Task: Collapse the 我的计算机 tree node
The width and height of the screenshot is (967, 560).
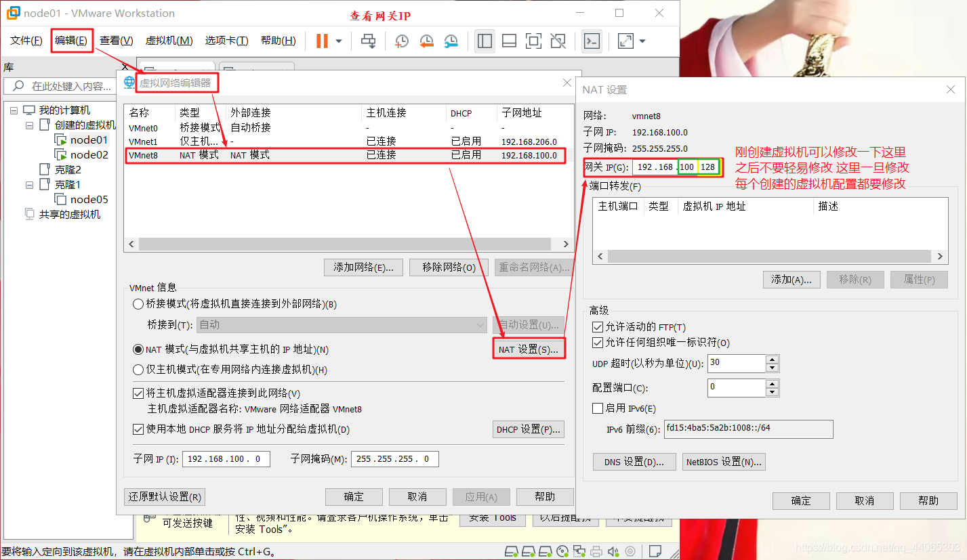Action: [x=14, y=110]
